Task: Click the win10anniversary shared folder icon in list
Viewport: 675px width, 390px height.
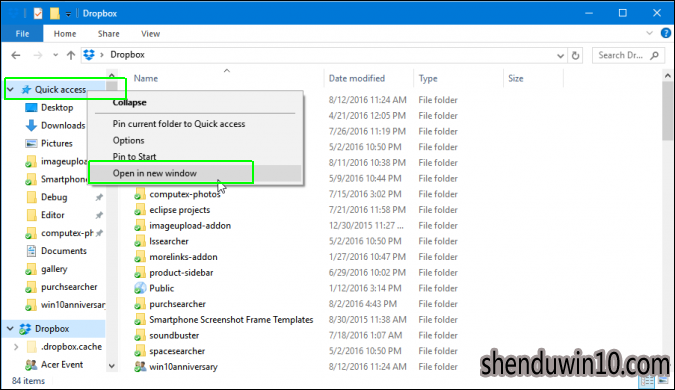Action: pyautogui.click(x=140, y=367)
